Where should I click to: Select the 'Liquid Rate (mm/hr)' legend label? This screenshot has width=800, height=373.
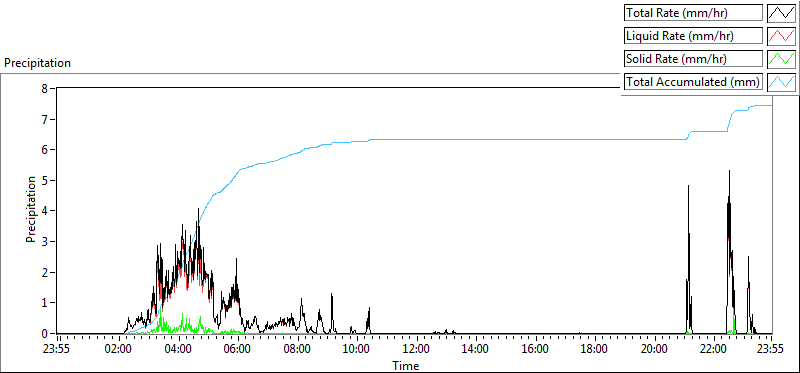693,36
